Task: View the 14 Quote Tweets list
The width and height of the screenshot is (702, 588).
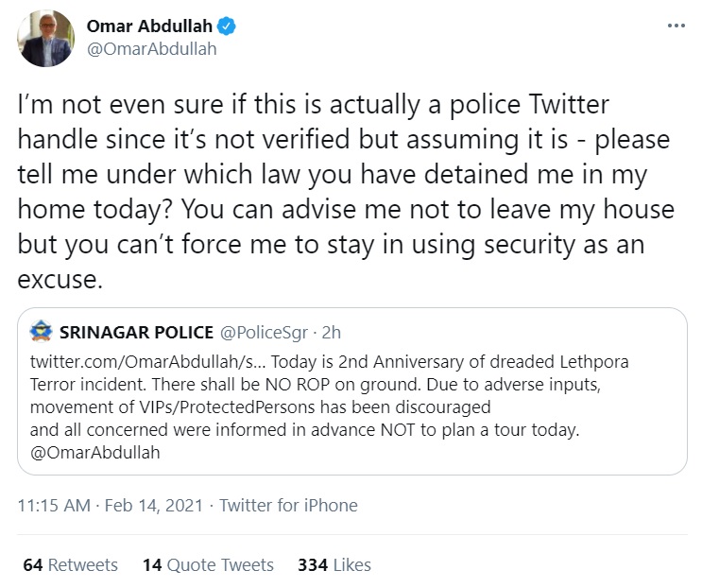Action: point(208,564)
